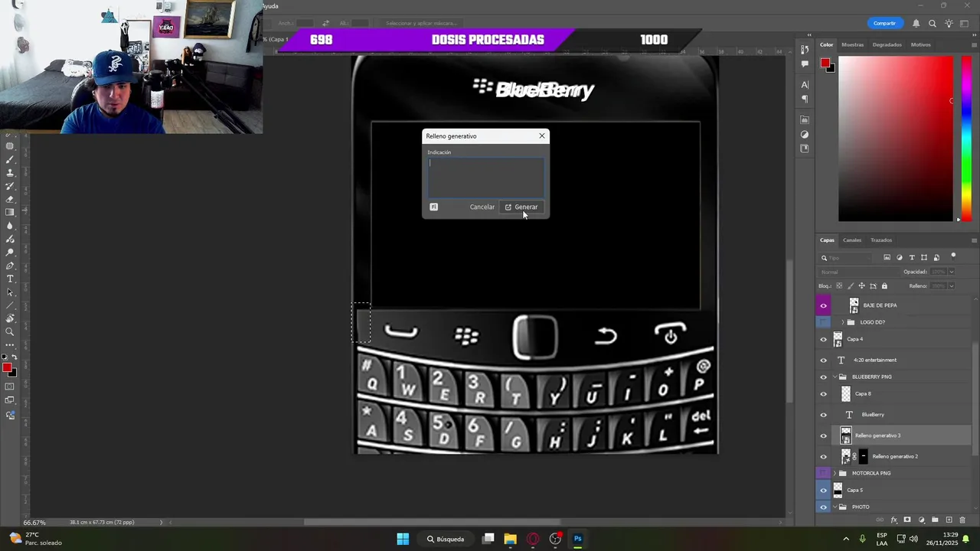
Task: Open the Character panel icon
Action: click(x=805, y=84)
